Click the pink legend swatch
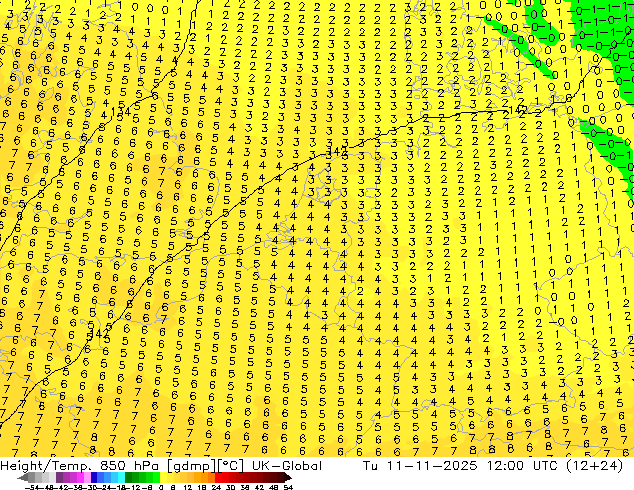 coord(87,478)
